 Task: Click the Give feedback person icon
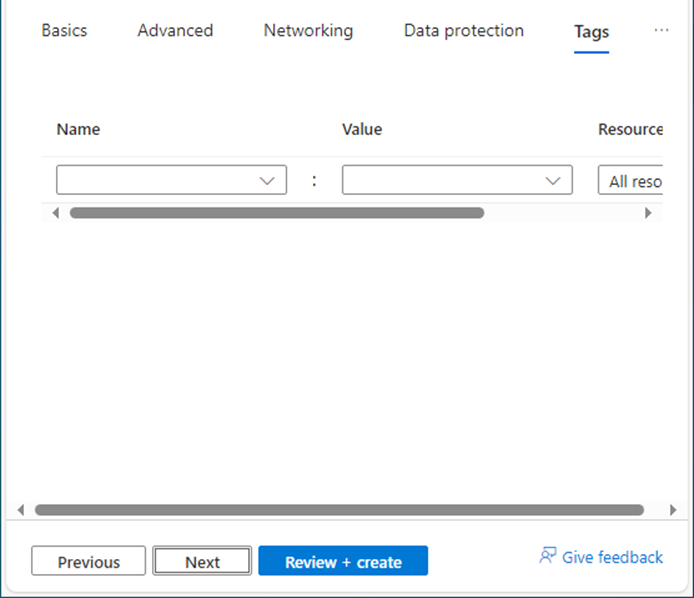(x=547, y=556)
